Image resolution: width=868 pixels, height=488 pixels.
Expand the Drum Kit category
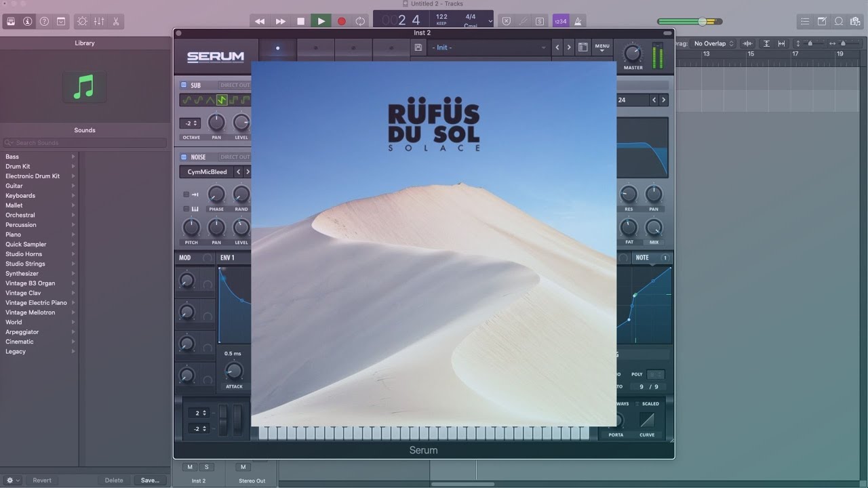[73, 166]
